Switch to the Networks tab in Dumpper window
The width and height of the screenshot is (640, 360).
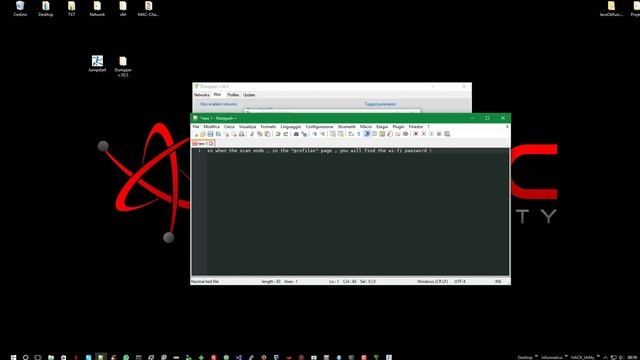[202, 95]
